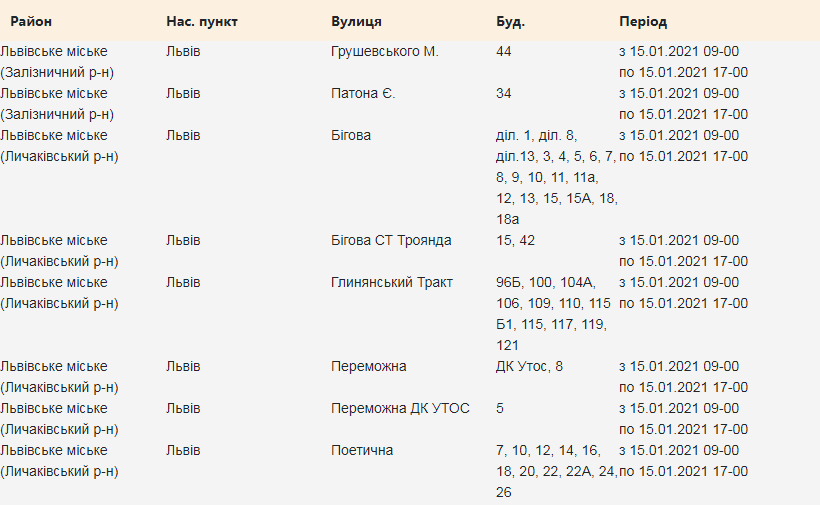The image size is (820, 505).
Task: Click the Грушевського М. street cell
Action: coord(385,51)
